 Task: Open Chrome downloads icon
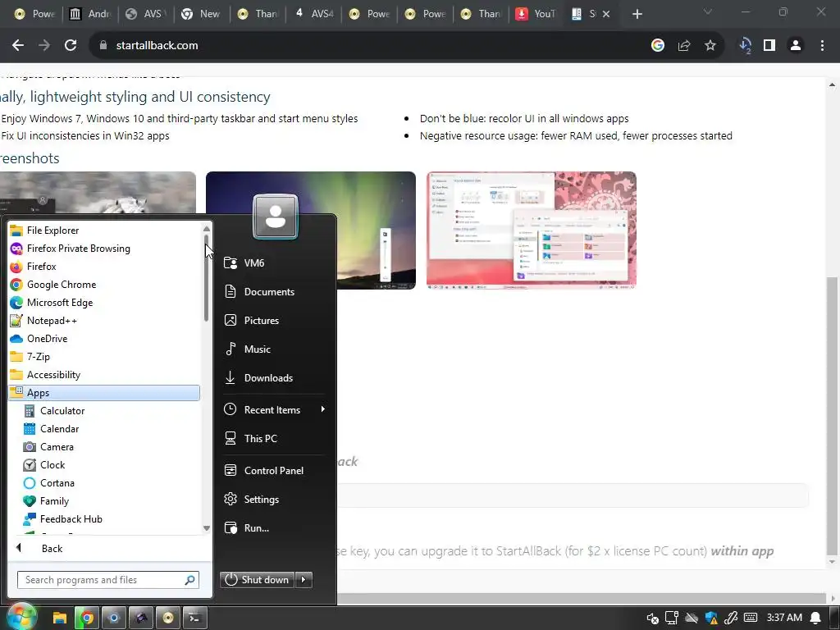pos(745,46)
